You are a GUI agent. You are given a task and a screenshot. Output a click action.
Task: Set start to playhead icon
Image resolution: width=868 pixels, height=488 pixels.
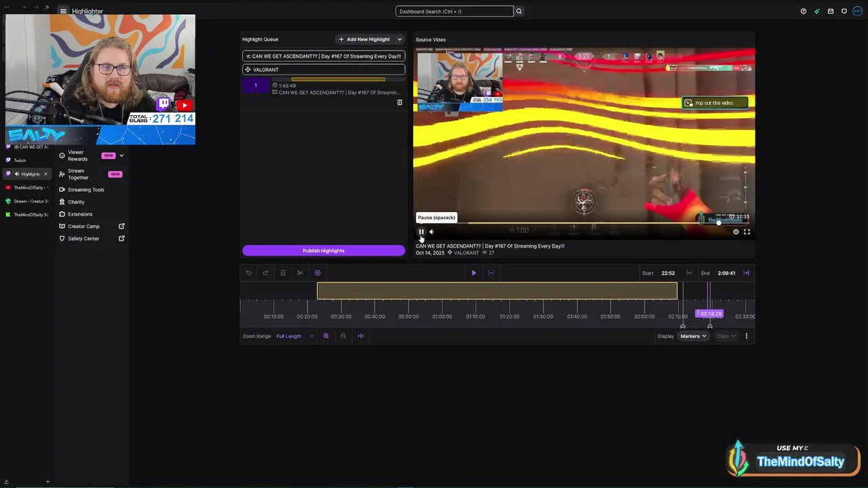pyautogui.click(x=690, y=273)
